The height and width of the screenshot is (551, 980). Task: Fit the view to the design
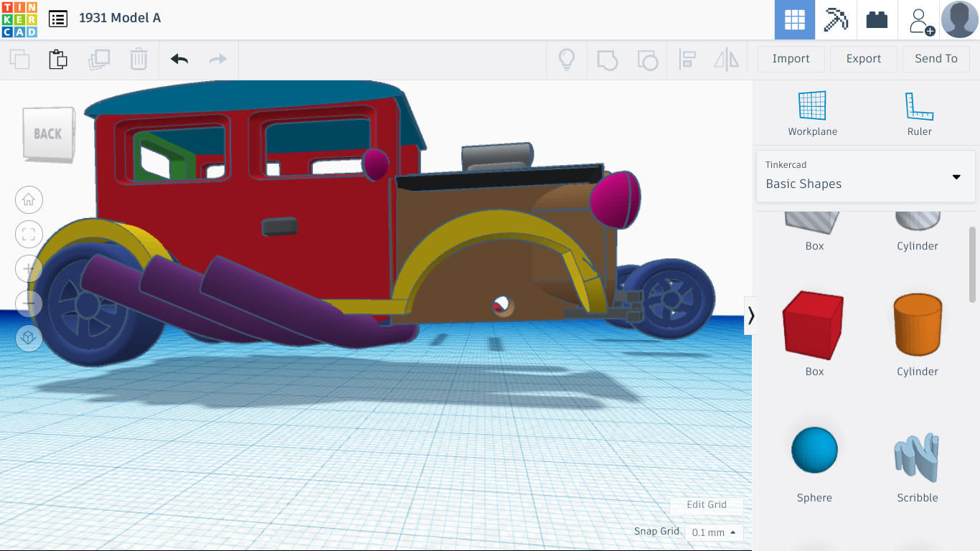pos(29,234)
